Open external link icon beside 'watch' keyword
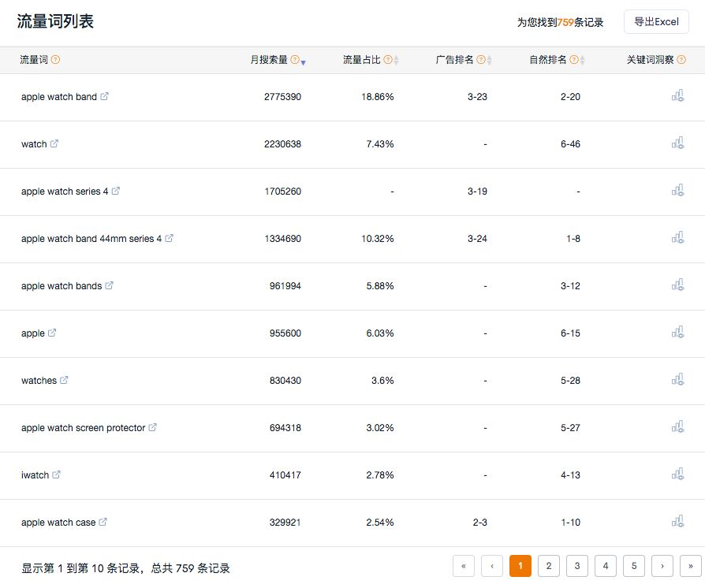705x588 pixels. [54, 143]
